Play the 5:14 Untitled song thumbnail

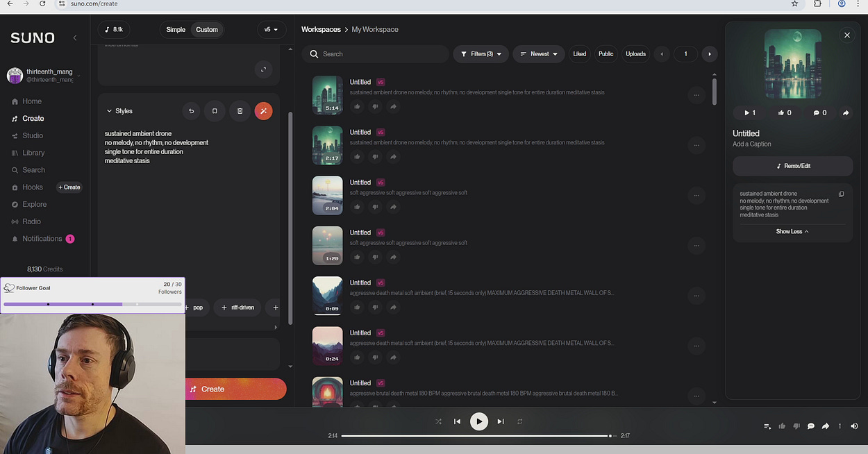point(328,94)
